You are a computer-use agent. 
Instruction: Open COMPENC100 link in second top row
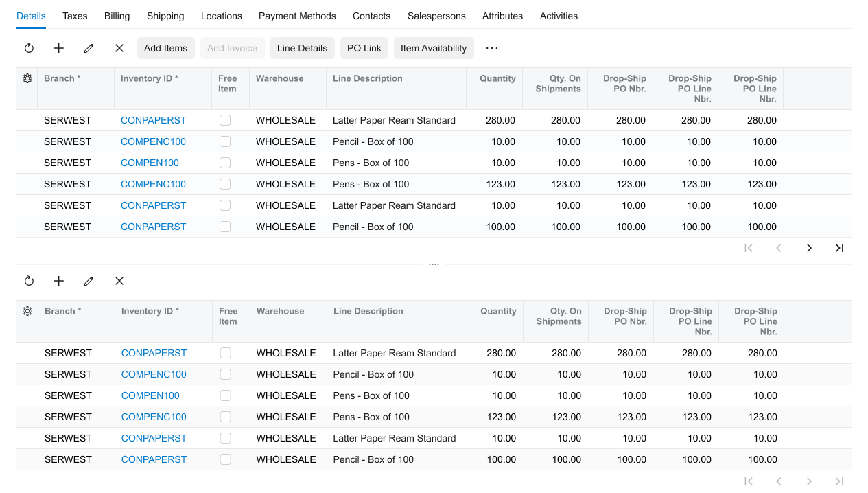tap(153, 141)
